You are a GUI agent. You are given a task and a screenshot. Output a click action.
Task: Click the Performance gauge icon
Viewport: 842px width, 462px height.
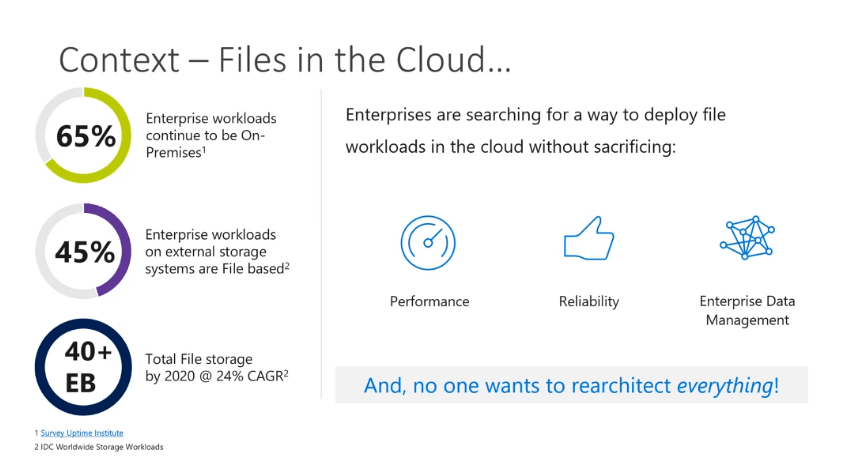pyautogui.click(x=429, y=242)
